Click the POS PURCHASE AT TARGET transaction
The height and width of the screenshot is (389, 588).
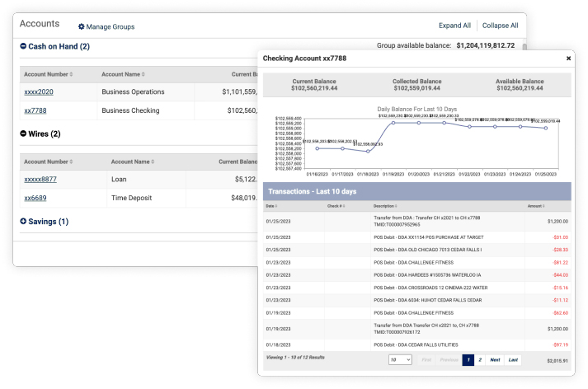[417, 237]
